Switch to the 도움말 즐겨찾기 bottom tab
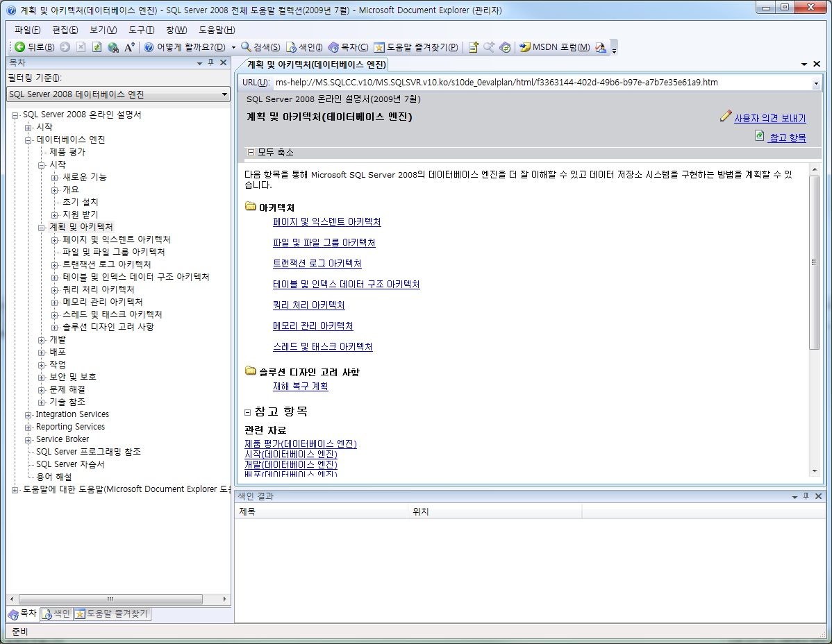This screenshot has height=644, width=832. [x=112, y=613]
